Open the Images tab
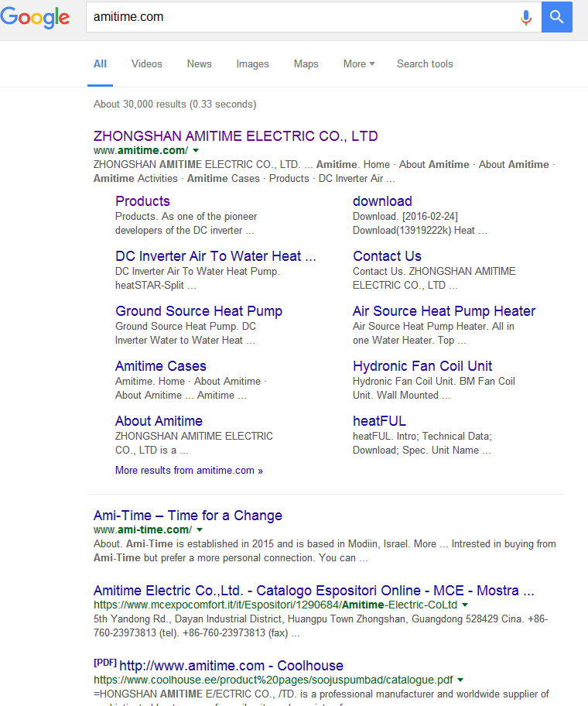 tap(252, 64)
